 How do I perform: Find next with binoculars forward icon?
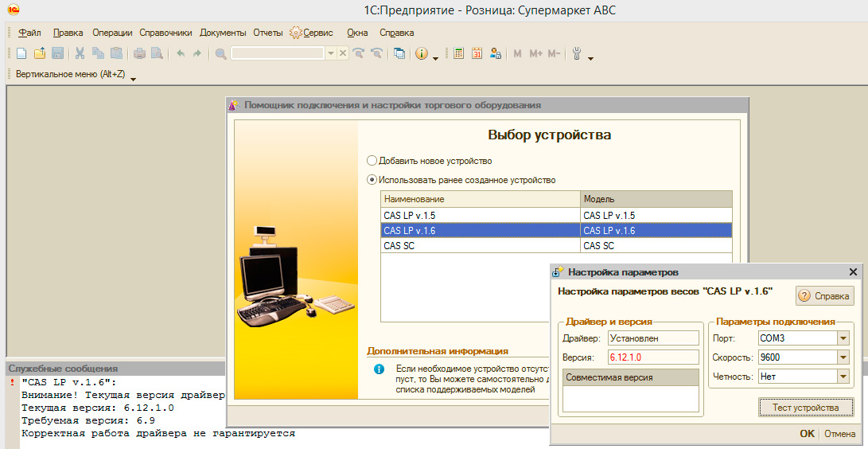tap(359, 53)
